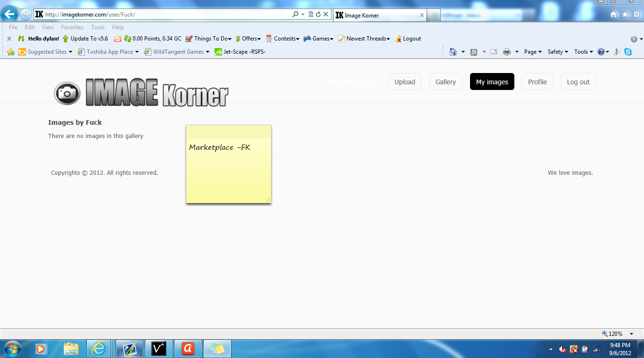Go to the Profile page
The width and height of the screenshot is (644, 358).
click(537, 82)
